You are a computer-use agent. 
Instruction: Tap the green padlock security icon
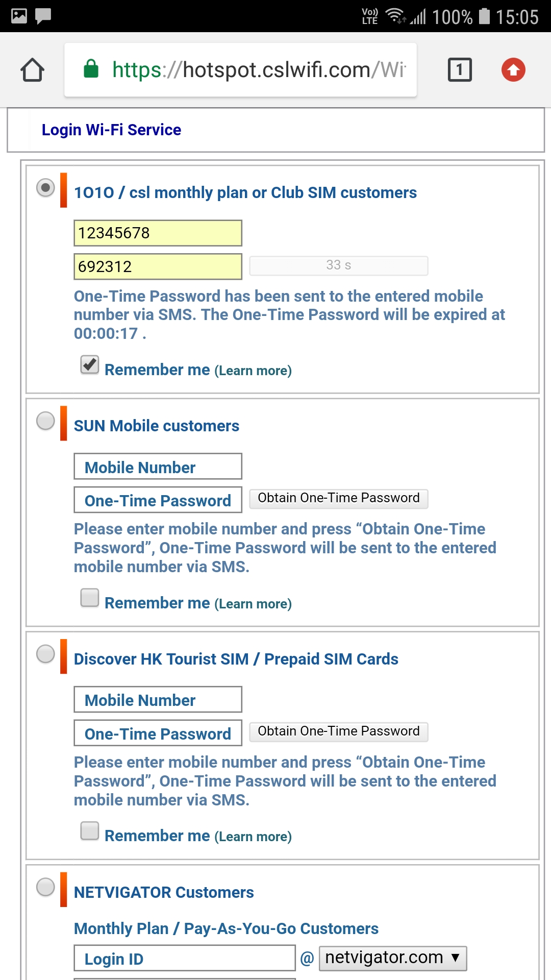pyautogui.click(x=91, y=69)
